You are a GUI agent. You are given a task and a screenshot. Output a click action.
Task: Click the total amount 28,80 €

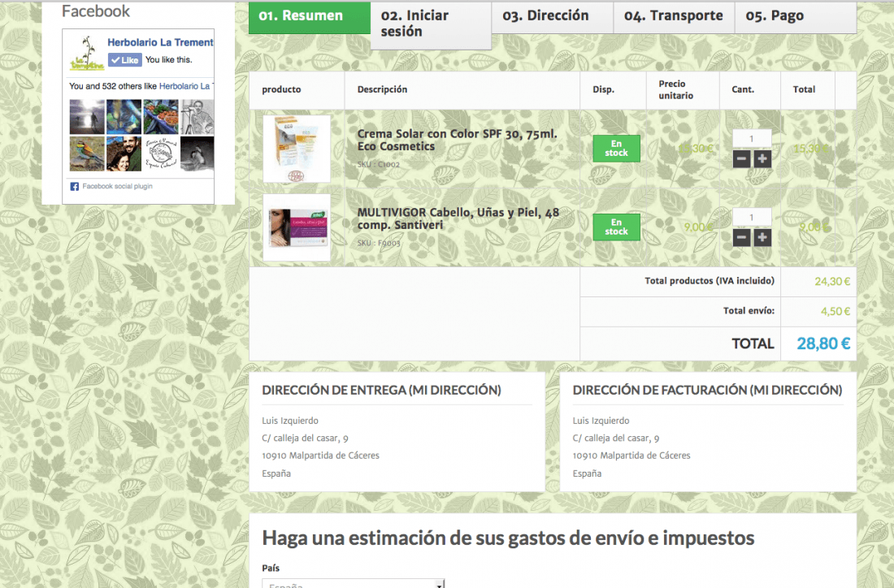823,344
